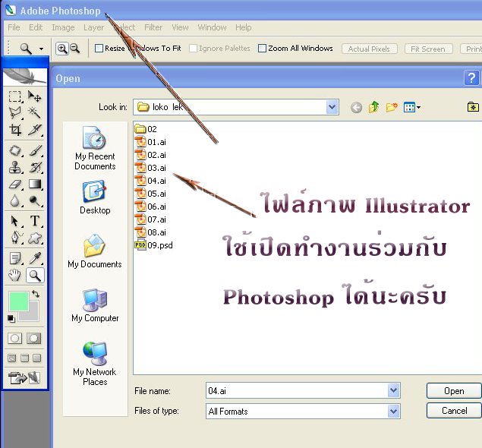Click the Fit Screen button

[428, 49]
